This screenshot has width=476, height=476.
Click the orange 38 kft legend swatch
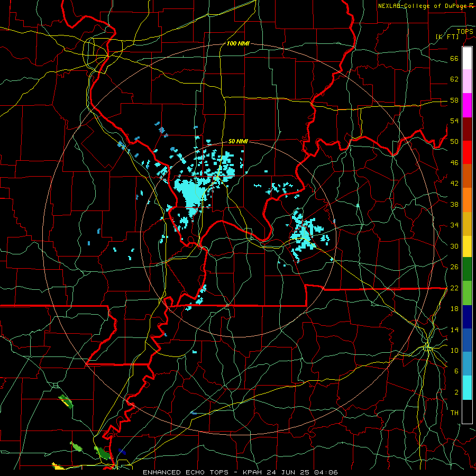(467, 200)
